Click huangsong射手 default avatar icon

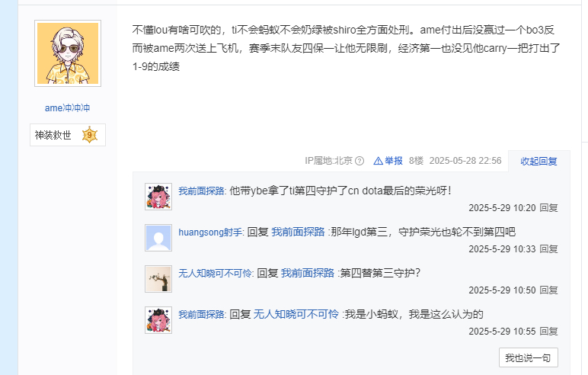pyautogui.click(x=158, y=238)
